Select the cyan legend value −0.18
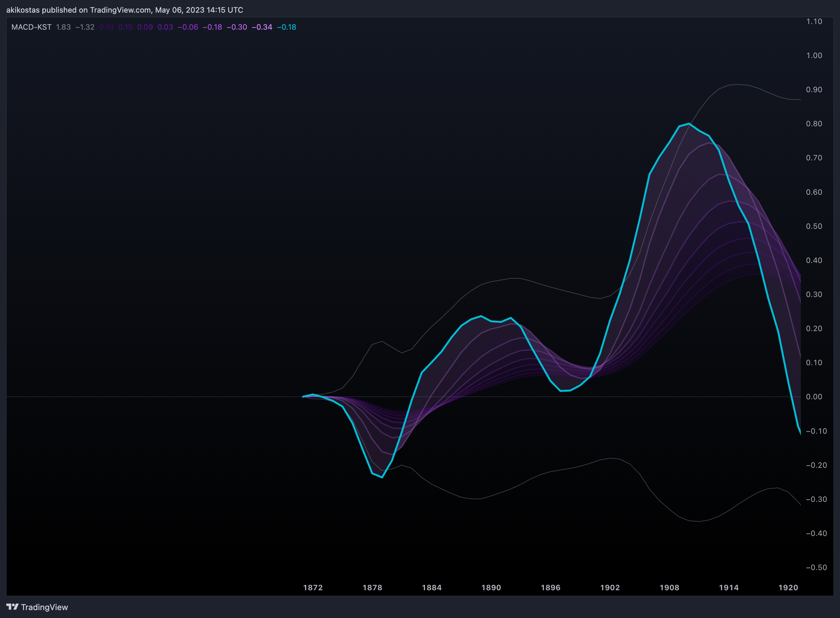This screenshot has height=618, width=840. pos(286,27)
